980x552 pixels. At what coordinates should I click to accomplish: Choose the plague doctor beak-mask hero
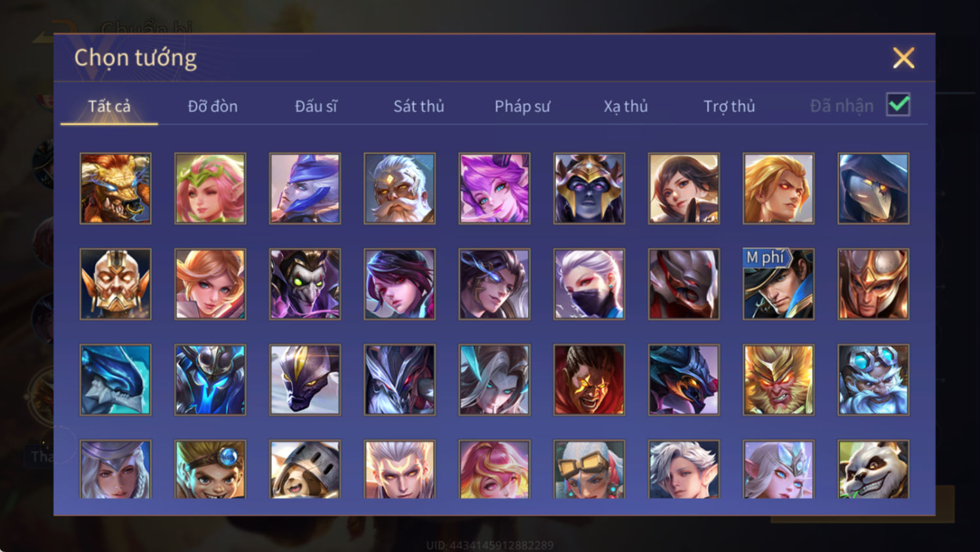[x=873, y=188]
